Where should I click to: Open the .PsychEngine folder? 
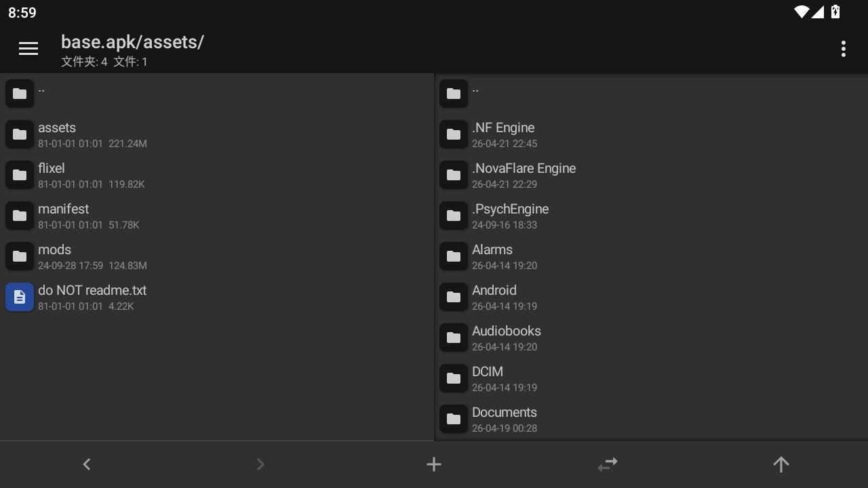click(510, 216)
